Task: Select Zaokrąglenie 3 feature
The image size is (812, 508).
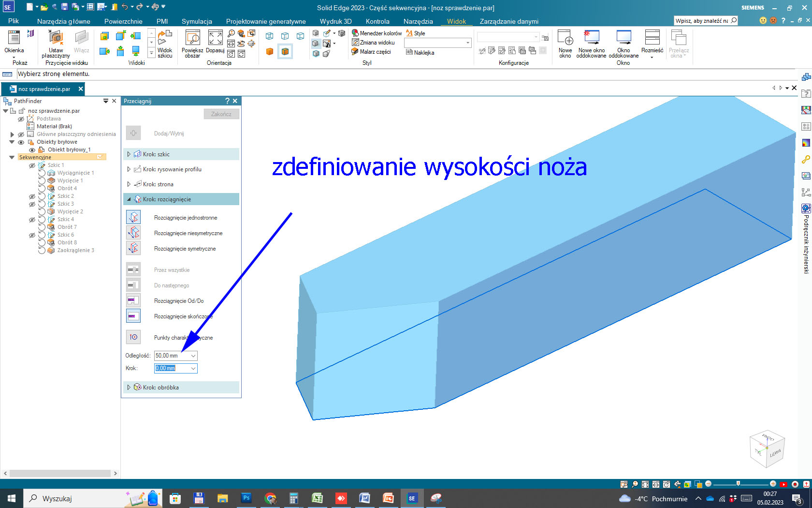Action: coord(75,251)
